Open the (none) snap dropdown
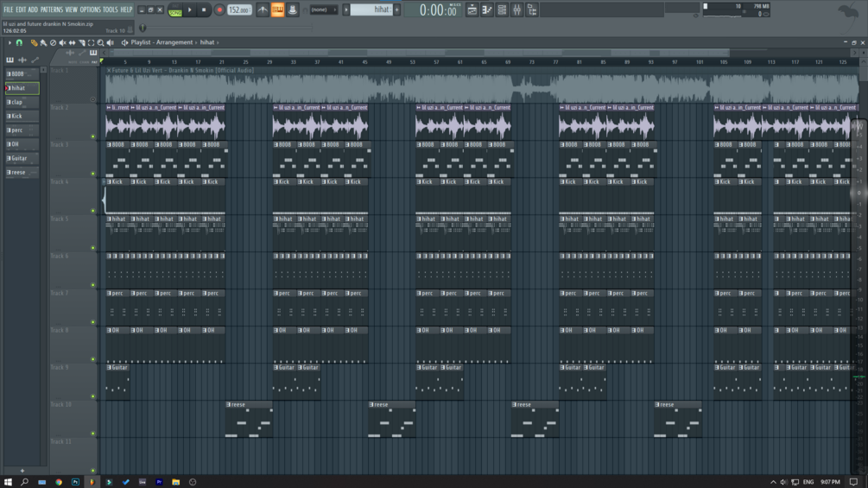Viewport: 868px width, 488px height. tap(324, 10)
